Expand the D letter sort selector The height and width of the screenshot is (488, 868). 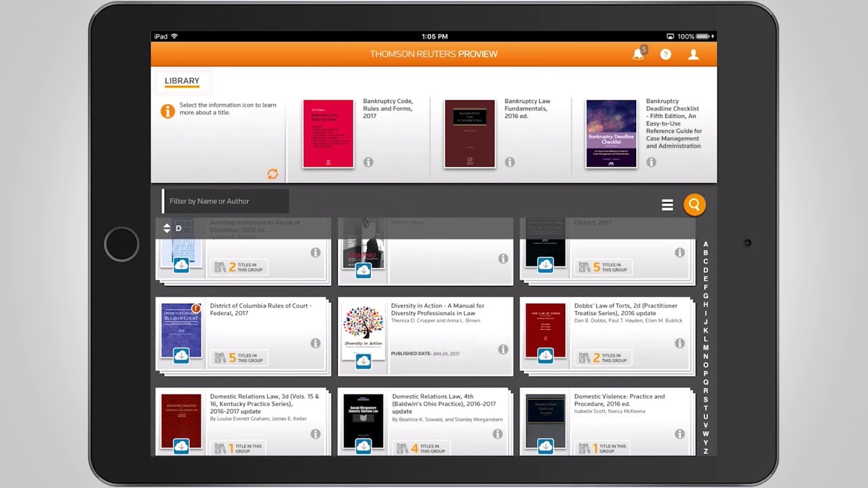pos(167,228)
